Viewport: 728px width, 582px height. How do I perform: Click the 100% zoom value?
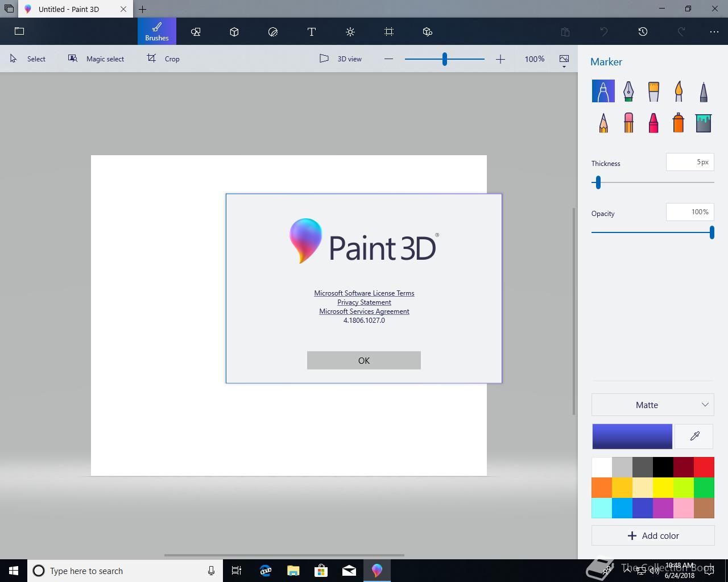coord(535,59)
